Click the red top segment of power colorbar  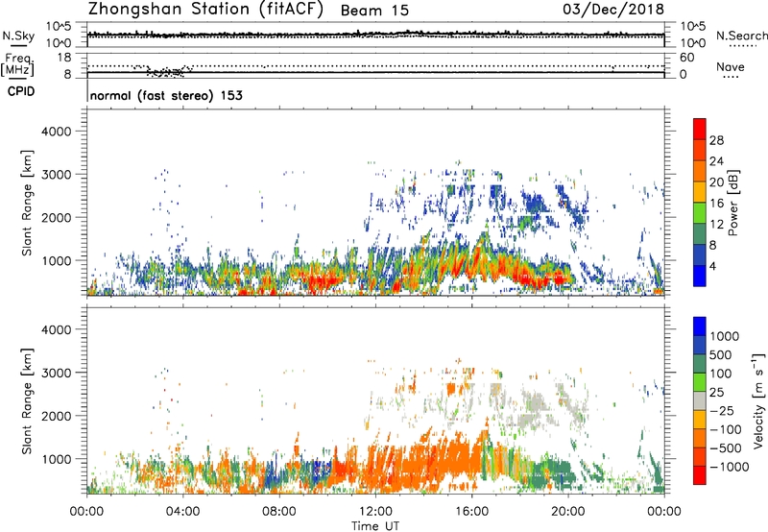click(x=700, y=130)
